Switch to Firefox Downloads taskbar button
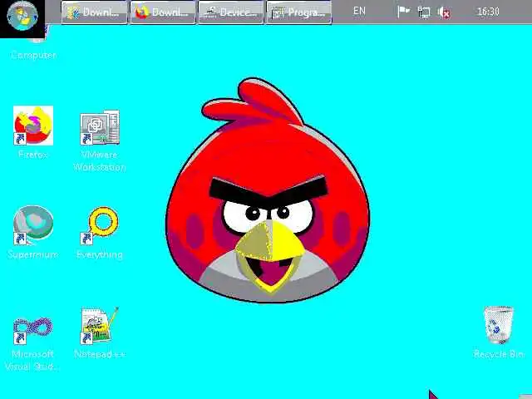 point(163,12)
